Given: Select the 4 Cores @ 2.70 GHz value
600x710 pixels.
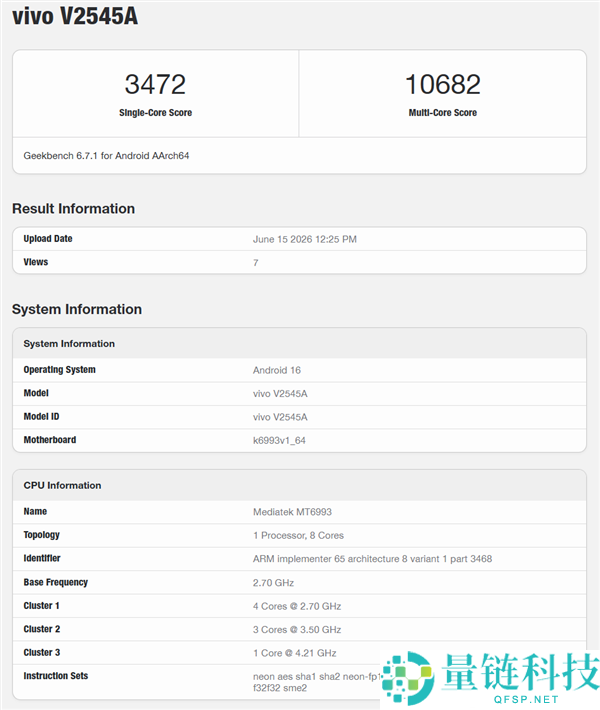Looking at the screenshot, I should (297, 606).
